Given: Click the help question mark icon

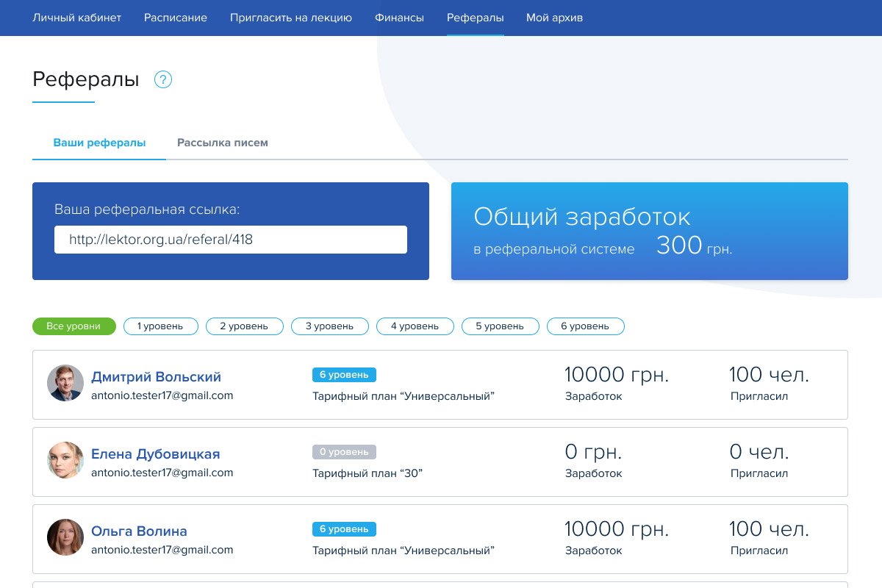Looking at the screenshot, I should click(163, 79).
